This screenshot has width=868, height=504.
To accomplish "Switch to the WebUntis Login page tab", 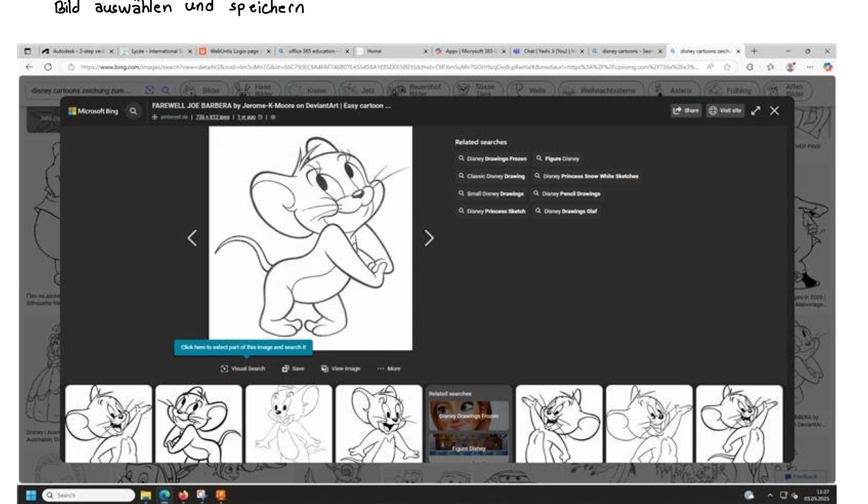I will 234,51.
